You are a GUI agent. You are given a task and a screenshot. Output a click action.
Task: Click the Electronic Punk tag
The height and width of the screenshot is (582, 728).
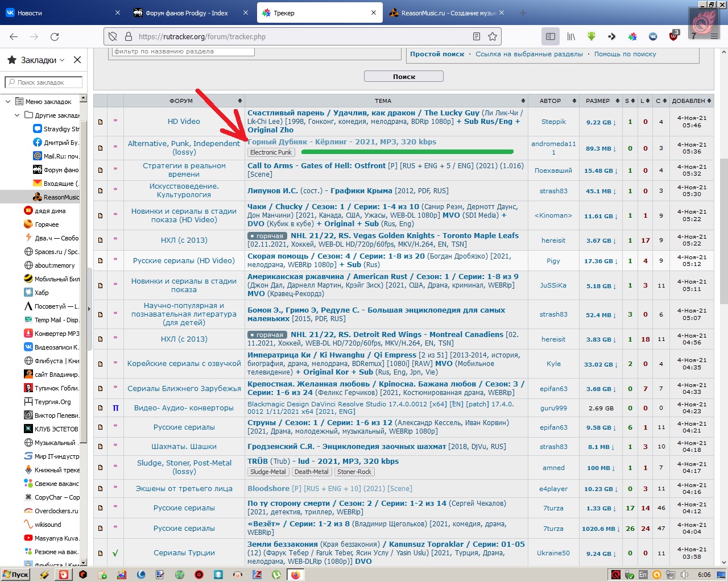[271, 152]
